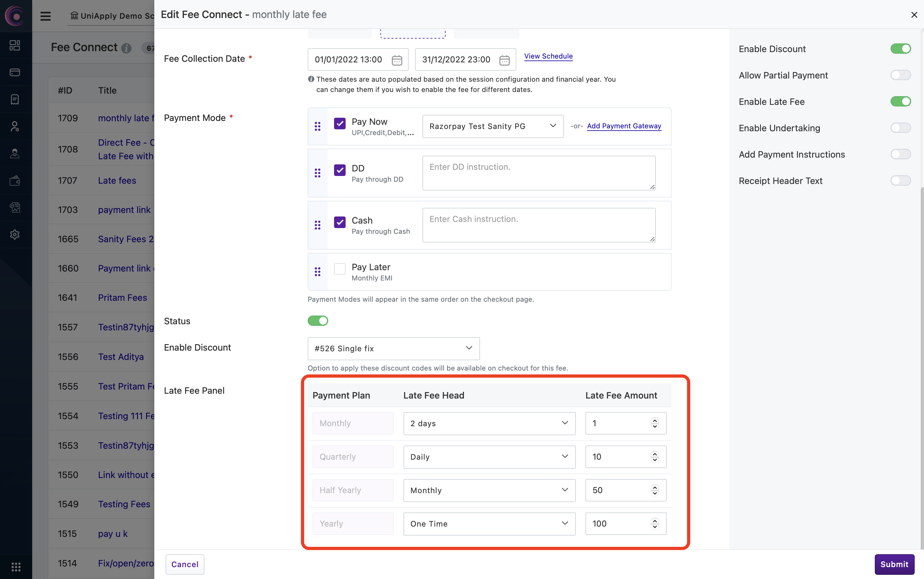Click Quarterly late fee amount field 10

pos(626,457)
